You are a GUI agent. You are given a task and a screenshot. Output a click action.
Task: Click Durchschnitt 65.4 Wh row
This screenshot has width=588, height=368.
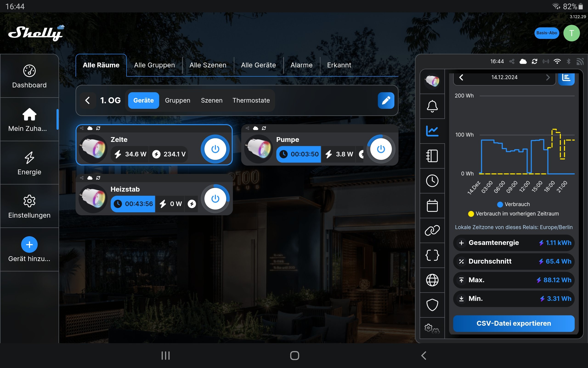point(514,262)
